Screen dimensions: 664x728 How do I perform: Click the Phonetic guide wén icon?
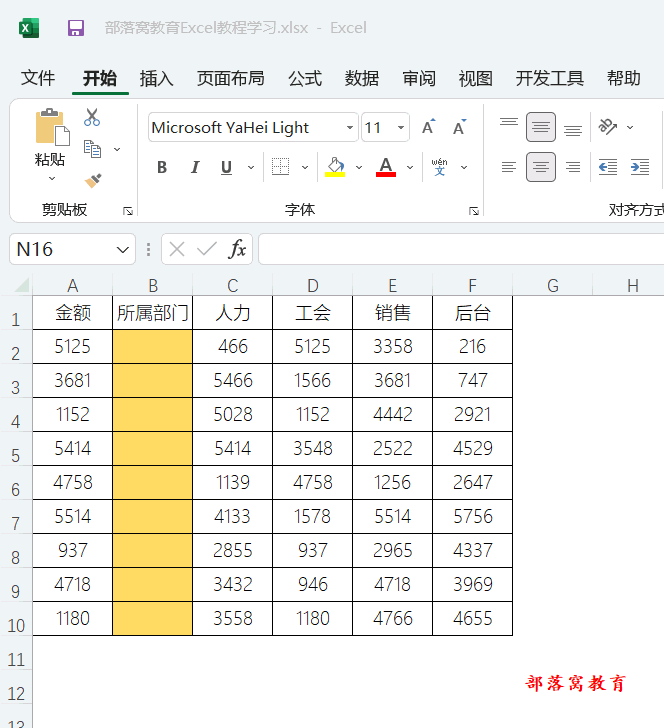tap(439, 167)
